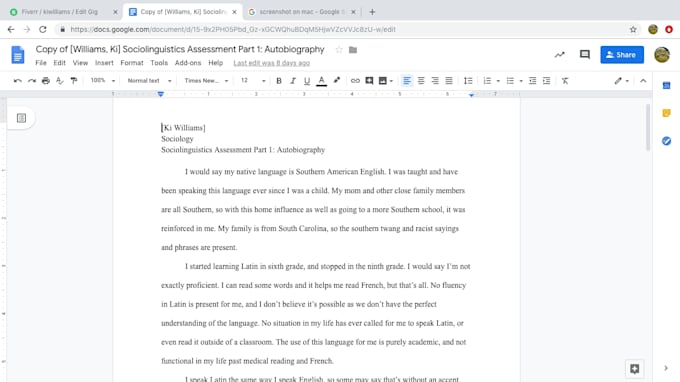
Task: Go to Docs home via logo
Action: [x=18, y=55]
